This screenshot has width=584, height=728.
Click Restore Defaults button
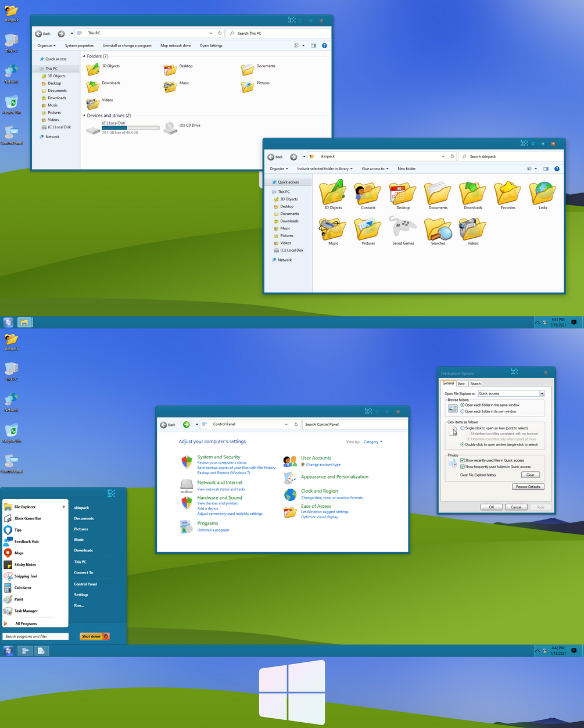[528, 487]
